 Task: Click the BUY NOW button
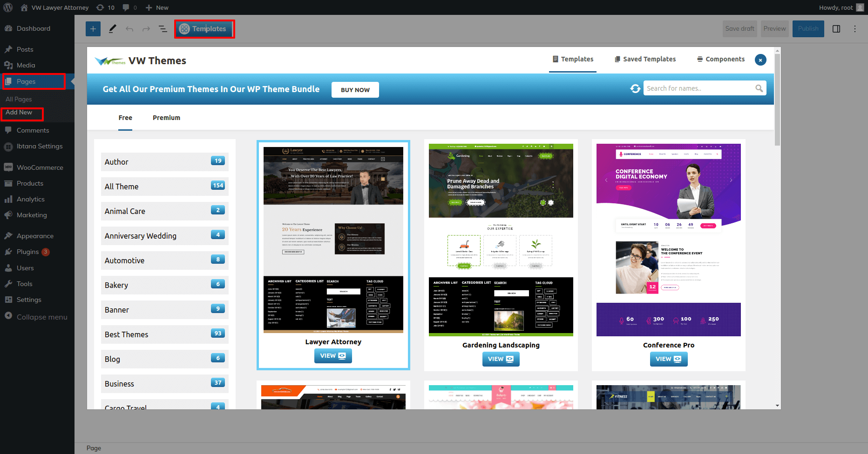[x=355, y=90]
